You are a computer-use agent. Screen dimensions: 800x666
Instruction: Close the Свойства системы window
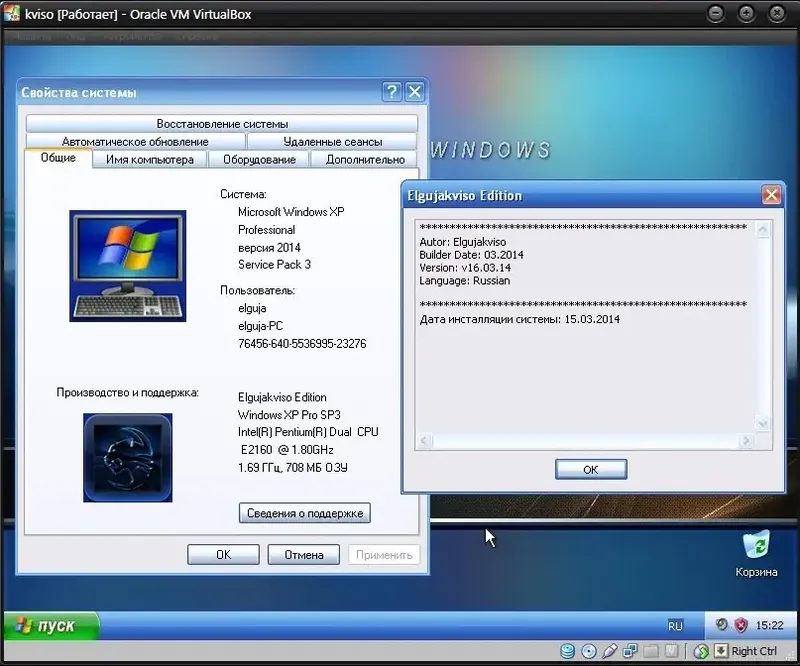(x=415, y=92)
